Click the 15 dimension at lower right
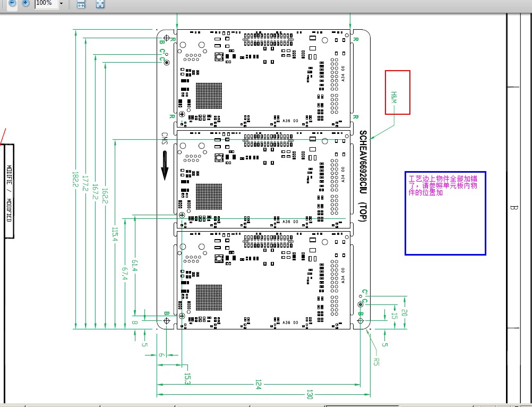This screenshot has width=532, height=407. pyautogui.click(x=394, y=316)
